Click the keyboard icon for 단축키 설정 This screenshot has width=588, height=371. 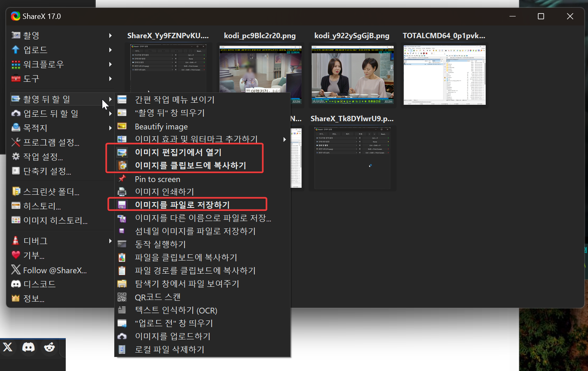(16, 171)
